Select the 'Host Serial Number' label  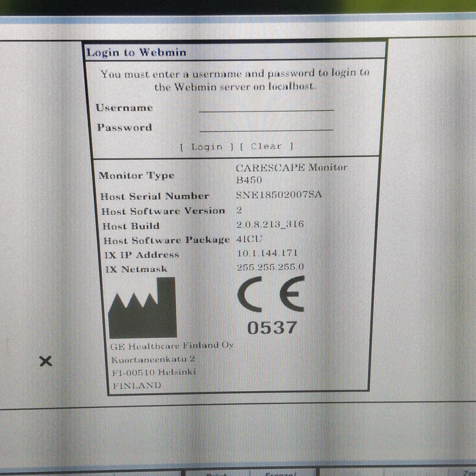155,196
